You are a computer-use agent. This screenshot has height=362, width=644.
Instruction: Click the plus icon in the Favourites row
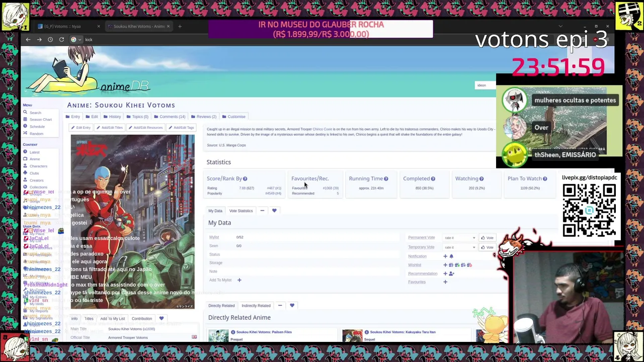(x=445, y=282)
